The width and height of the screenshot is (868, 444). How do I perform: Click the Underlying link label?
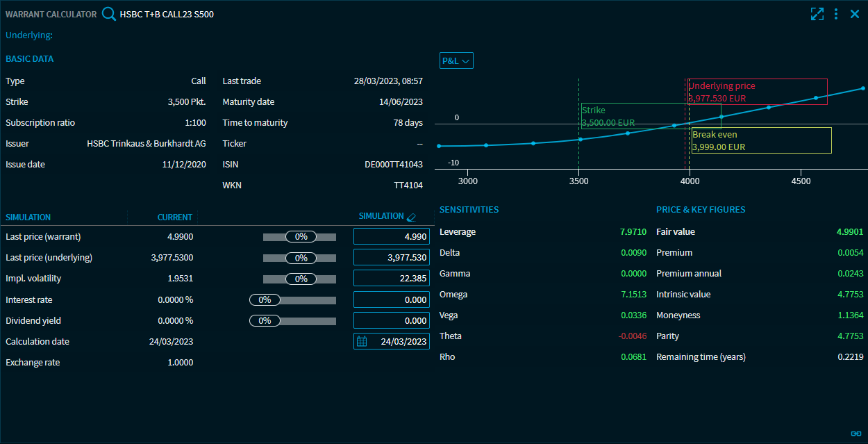[29, 35]
